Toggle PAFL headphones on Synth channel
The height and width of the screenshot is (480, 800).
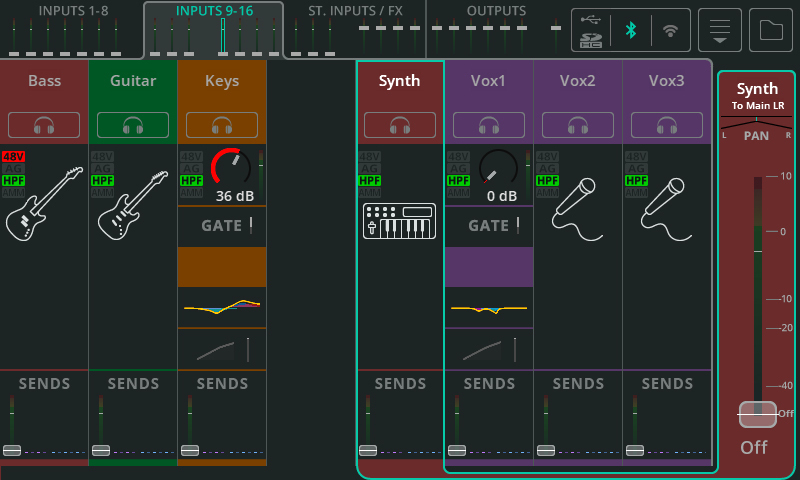(x=400, y=125)
